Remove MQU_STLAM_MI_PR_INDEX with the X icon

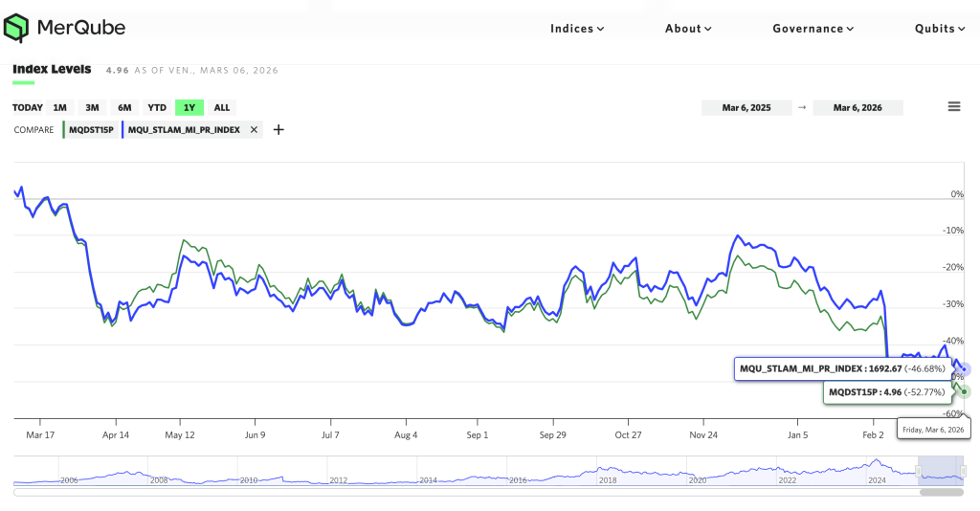pos(254,130)
